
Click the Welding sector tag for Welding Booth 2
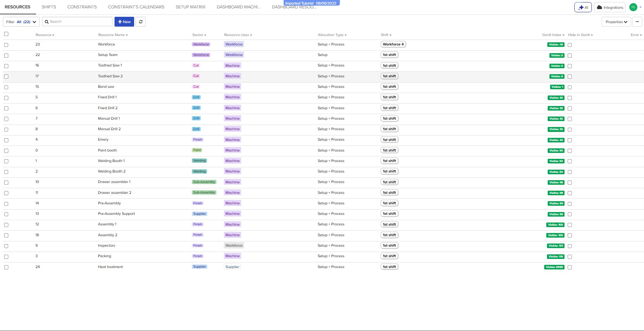click(x=199, y=171)
